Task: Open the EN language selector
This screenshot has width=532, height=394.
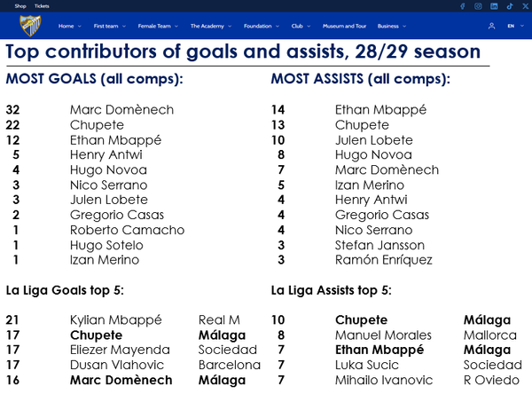Action: click(x=513, y=27)
